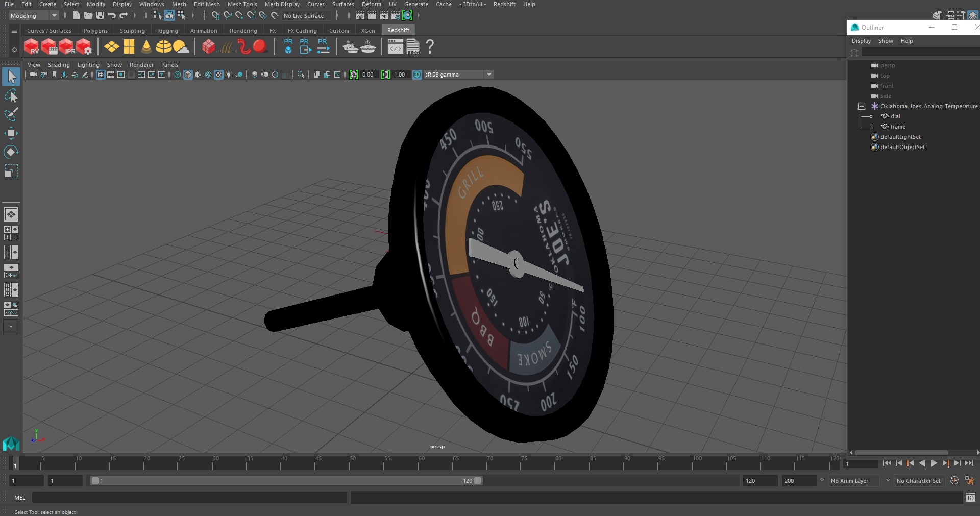Select the Paint Selection tool in toolbox
This screenshot has width=980, height=516.
pyautogui.click(x=11, y=114)
